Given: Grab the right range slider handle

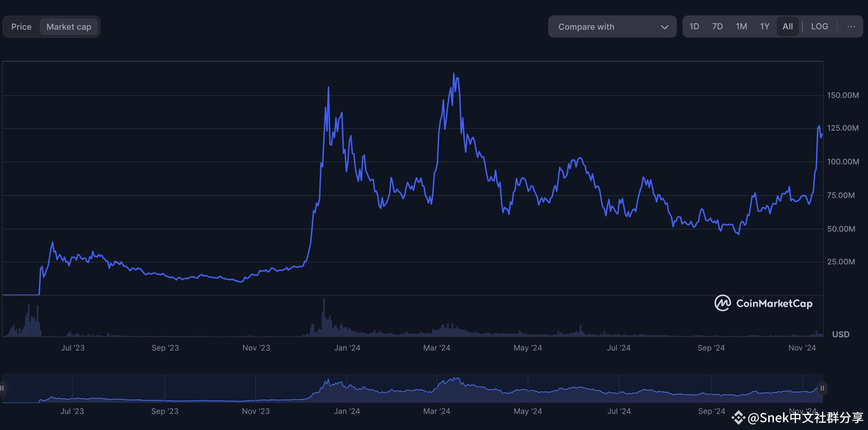Looking at the screenshot, I should tap(822, 388).
